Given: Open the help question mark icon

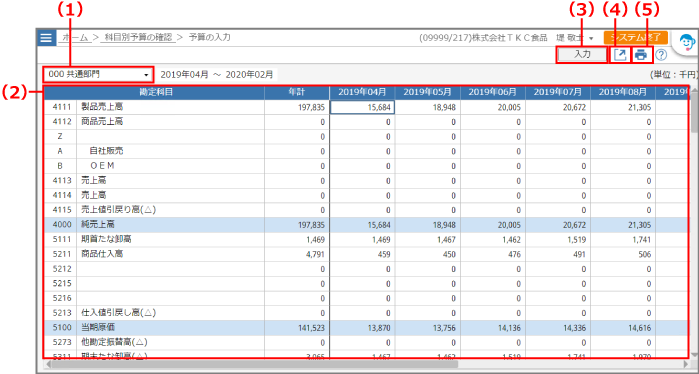Looking at the screenshot, I should coord(661,55).
